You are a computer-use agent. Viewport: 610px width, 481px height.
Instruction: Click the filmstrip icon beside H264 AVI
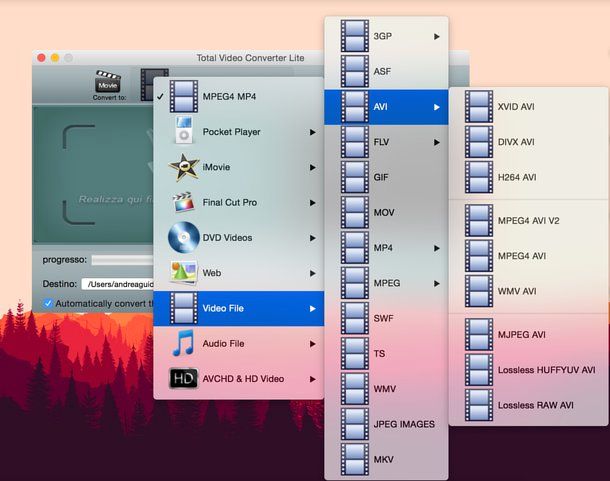pos(479,177)
